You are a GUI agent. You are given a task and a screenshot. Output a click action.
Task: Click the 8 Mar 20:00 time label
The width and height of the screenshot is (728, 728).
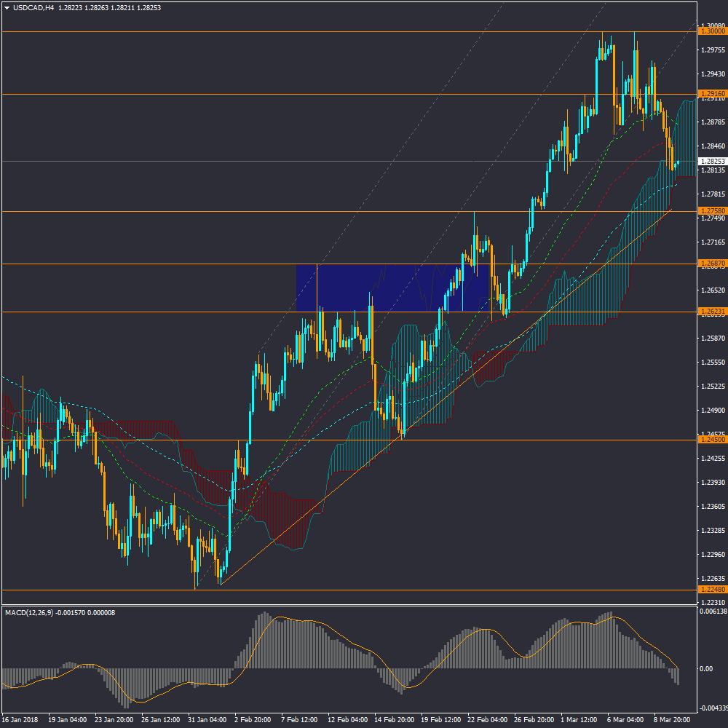pyautogui.click(x=673, y=720)
